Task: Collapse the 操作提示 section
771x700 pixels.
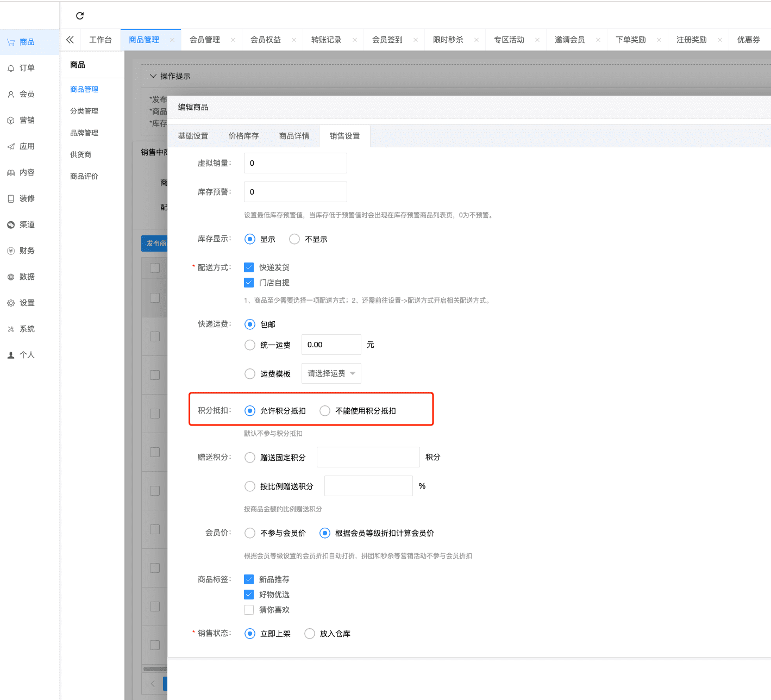Action: [x=153, y=76]
